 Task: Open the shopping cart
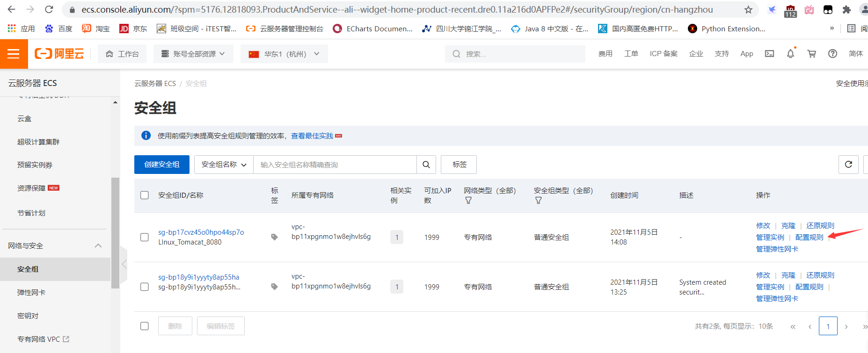coord(811,54)
